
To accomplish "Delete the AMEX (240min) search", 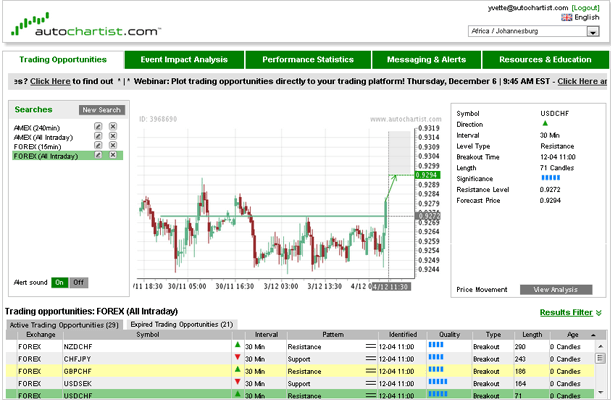I will tap(113, 128).
